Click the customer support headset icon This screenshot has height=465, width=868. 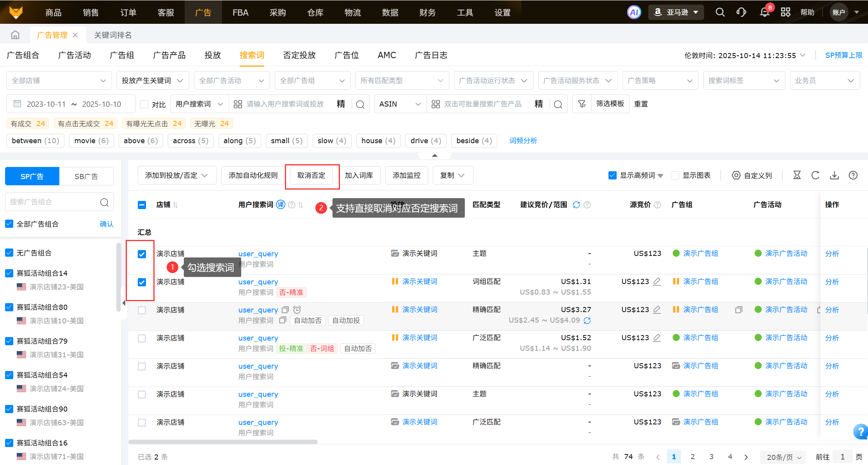point(741,12)
